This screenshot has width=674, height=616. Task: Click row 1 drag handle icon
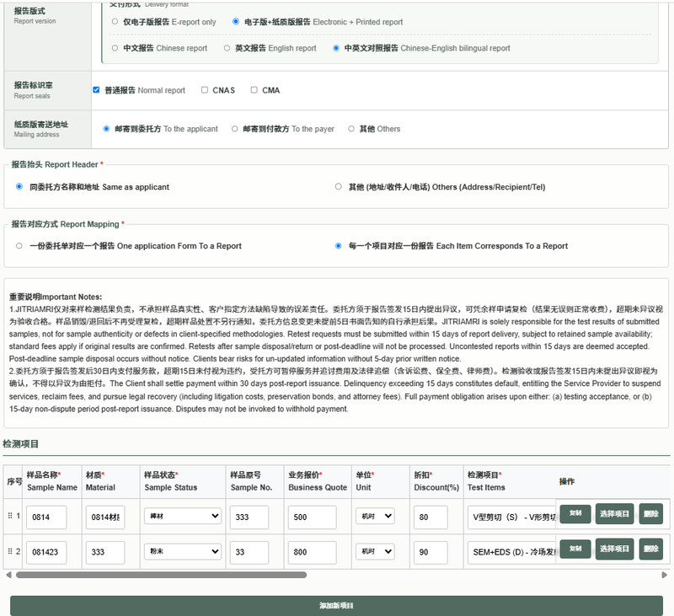click(x=10, y=516)
